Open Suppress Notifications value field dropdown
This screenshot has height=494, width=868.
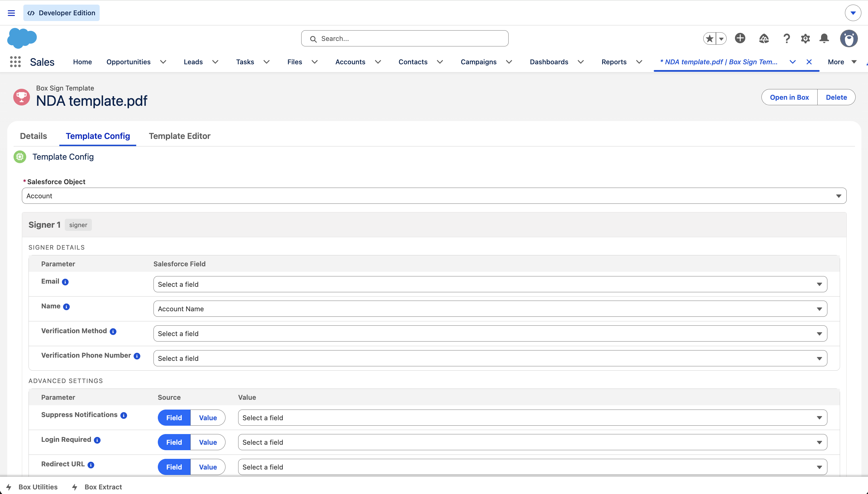click(532, 418)
